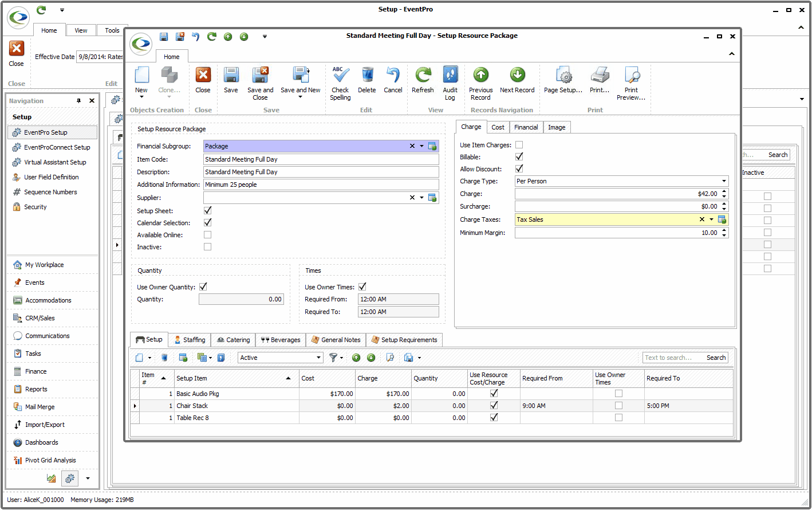Image resolution: width=812 pixels, height=510 pixels.
Task: Tick the Use Item Charges checkbox
Action: pos(519,145)
